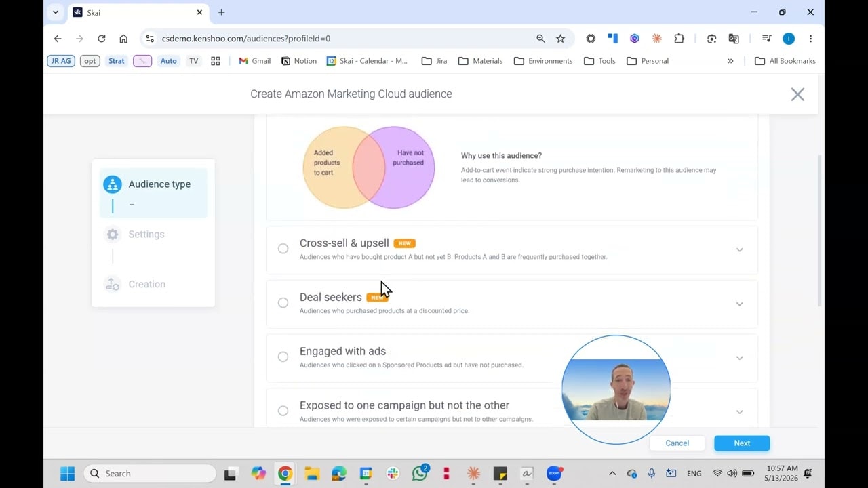Reload the page
The width and height of the screenshot is (868, 488).
(101, 39)
